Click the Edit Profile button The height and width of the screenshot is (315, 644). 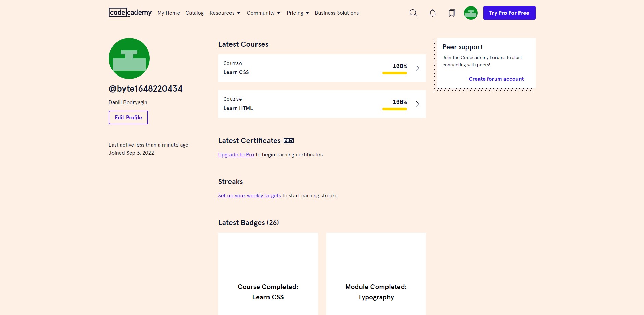point(128,118)
